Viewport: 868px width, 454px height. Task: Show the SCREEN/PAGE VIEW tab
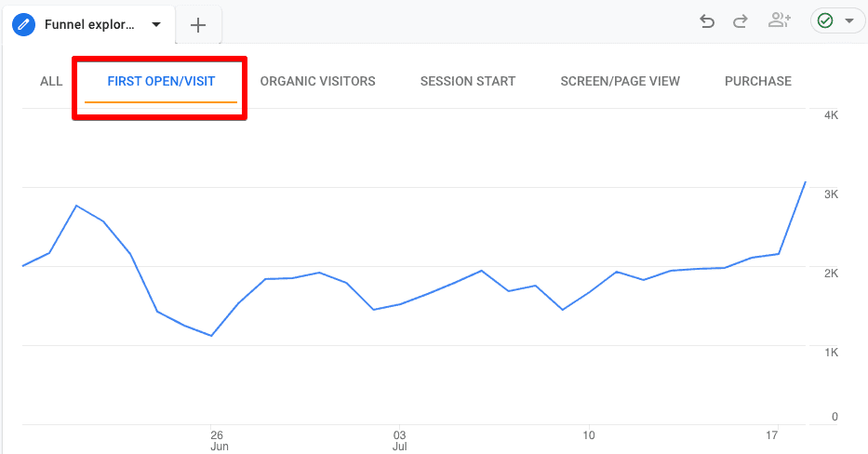coord(620,81)
